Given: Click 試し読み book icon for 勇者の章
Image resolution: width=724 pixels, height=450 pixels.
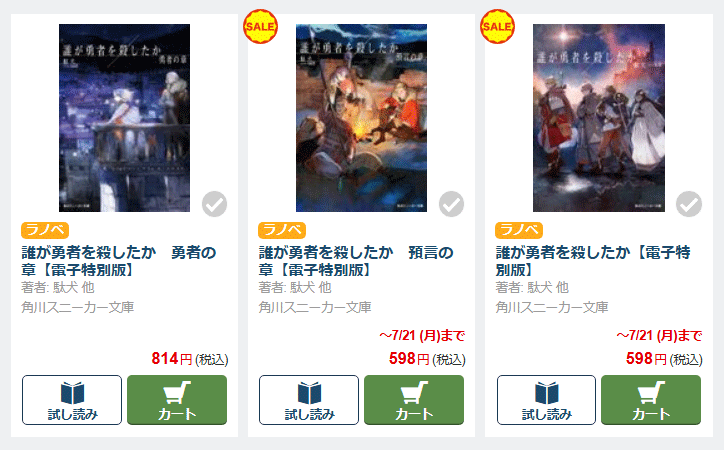Looking at the screenshot, I should coord(72,400).
